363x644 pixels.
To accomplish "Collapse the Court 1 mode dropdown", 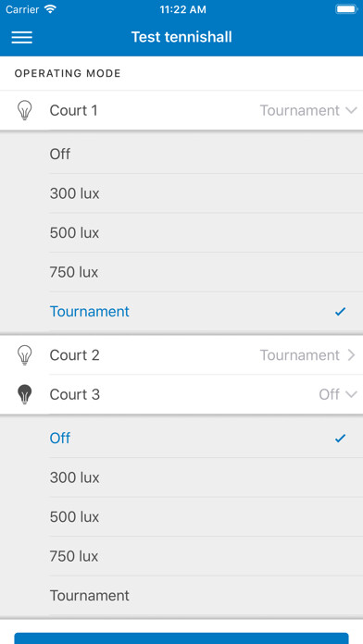I will tap(351, 110).
